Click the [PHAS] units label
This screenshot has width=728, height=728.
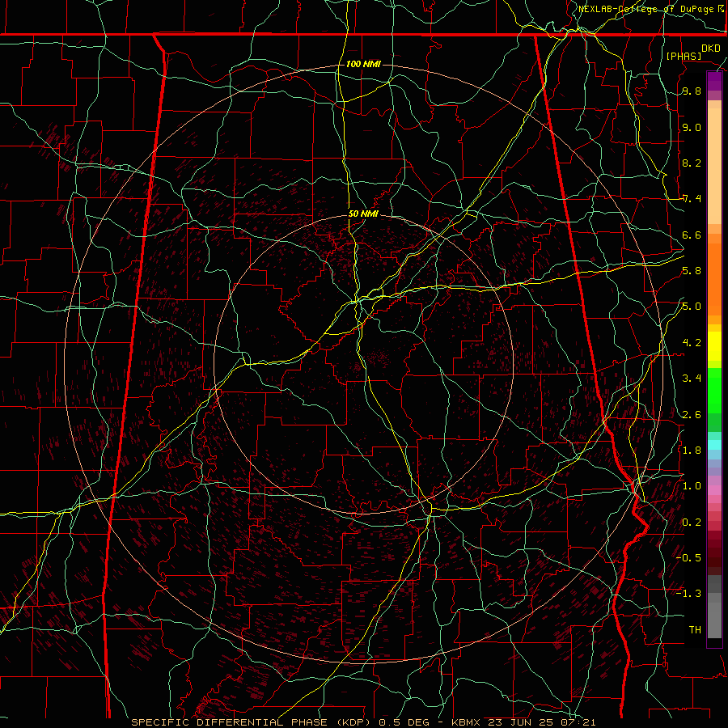(684, 56)
